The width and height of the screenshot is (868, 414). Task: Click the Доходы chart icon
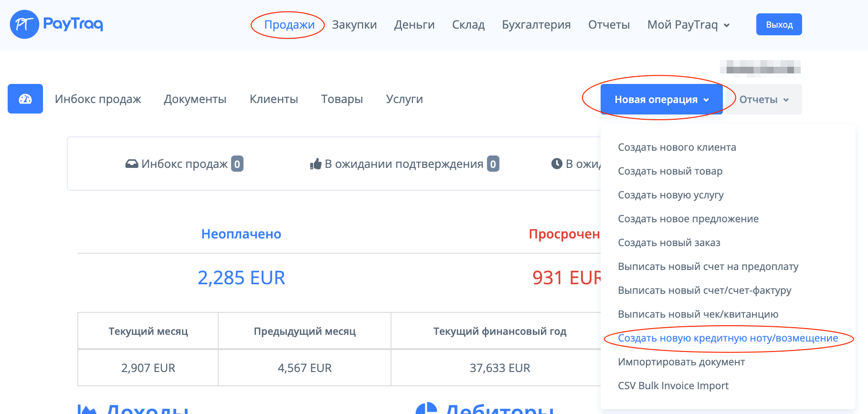click(x=87, y=409)
